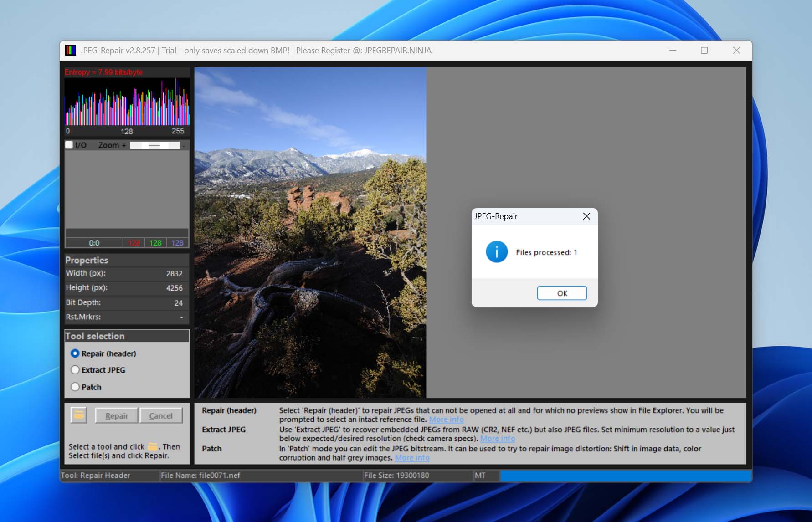
Task: Click the Zoom plus control
Action: (x=123, y=145)
